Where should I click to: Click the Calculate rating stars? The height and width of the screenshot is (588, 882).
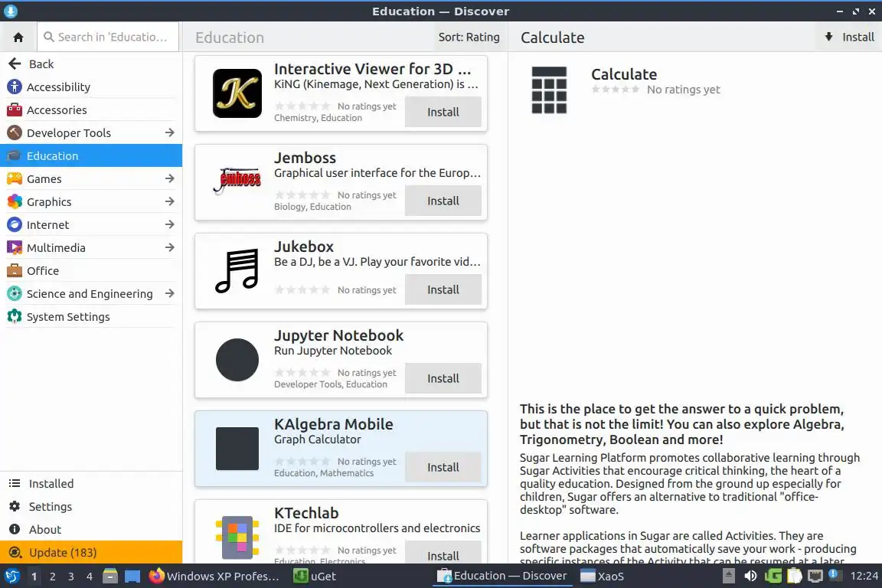tap(616, 90)
